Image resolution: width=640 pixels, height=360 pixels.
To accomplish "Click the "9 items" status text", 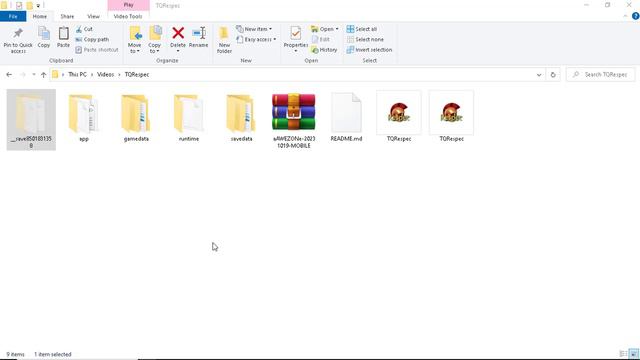I will coord(16,354).
